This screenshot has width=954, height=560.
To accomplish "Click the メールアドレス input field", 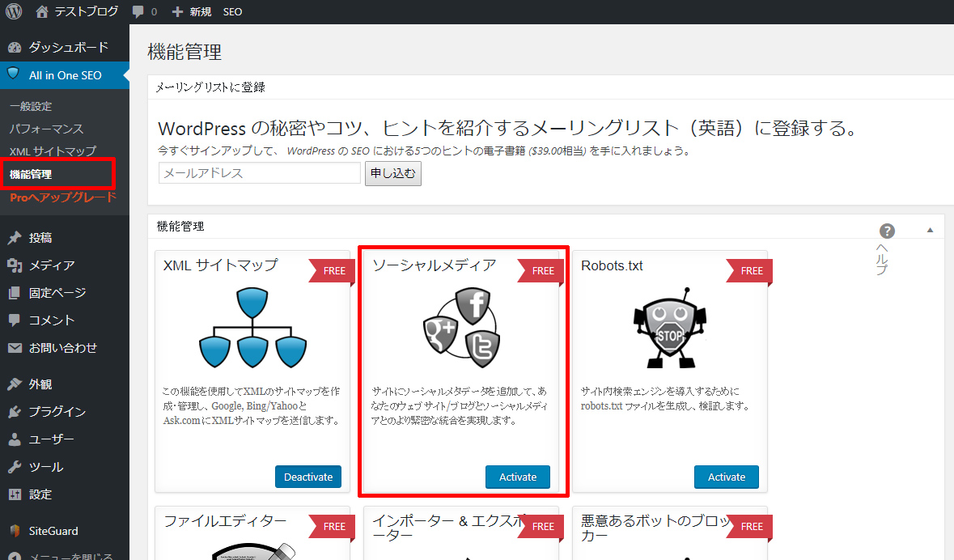I will click(259, 173).
